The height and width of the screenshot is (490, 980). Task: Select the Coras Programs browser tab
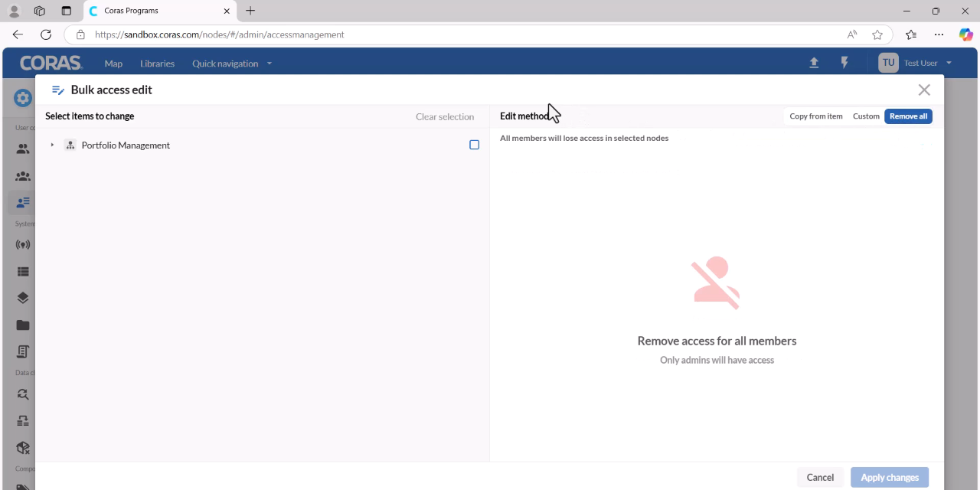[x=159, y=11]
